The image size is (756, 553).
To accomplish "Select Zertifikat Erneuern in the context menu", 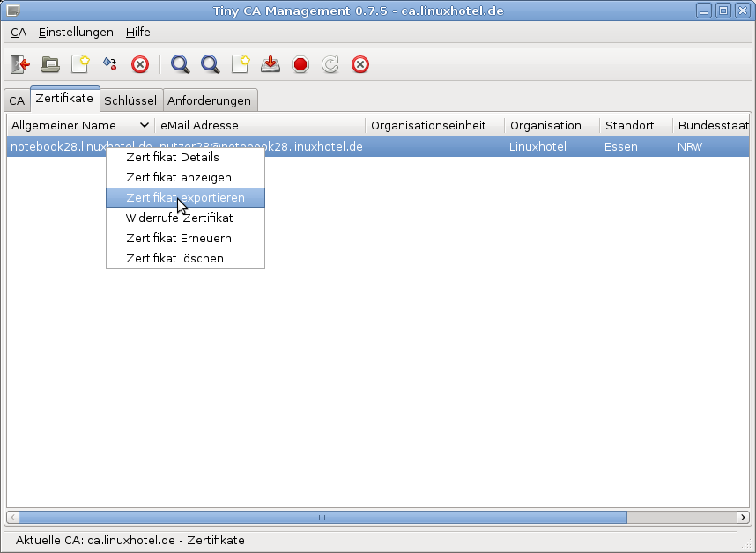I will coord(179,239).
